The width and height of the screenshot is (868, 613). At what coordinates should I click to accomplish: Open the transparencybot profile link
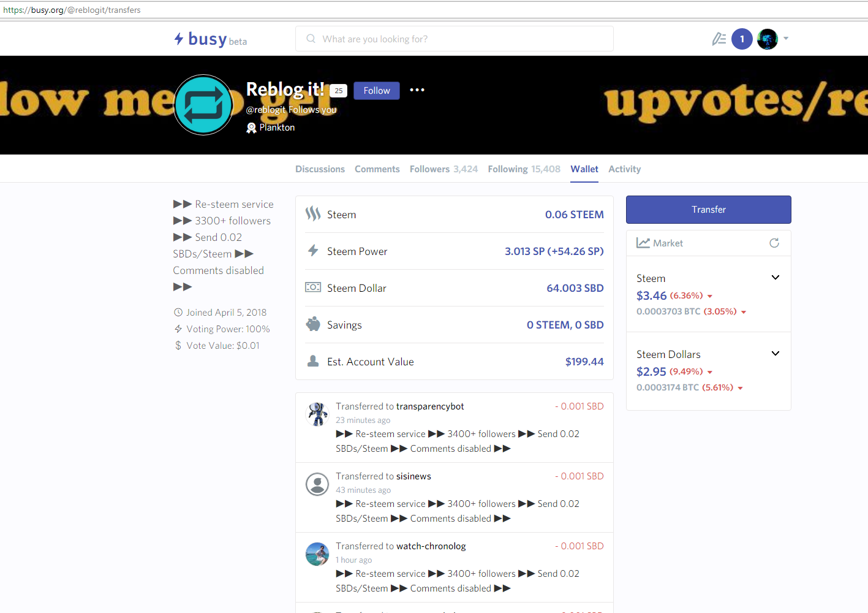430,406
